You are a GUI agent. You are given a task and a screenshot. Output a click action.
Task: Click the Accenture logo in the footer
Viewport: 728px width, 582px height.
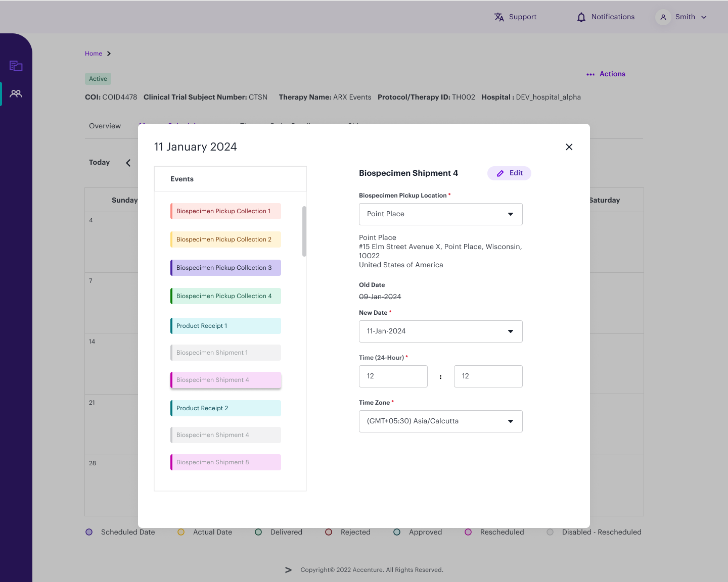click(x=288, y=570)
